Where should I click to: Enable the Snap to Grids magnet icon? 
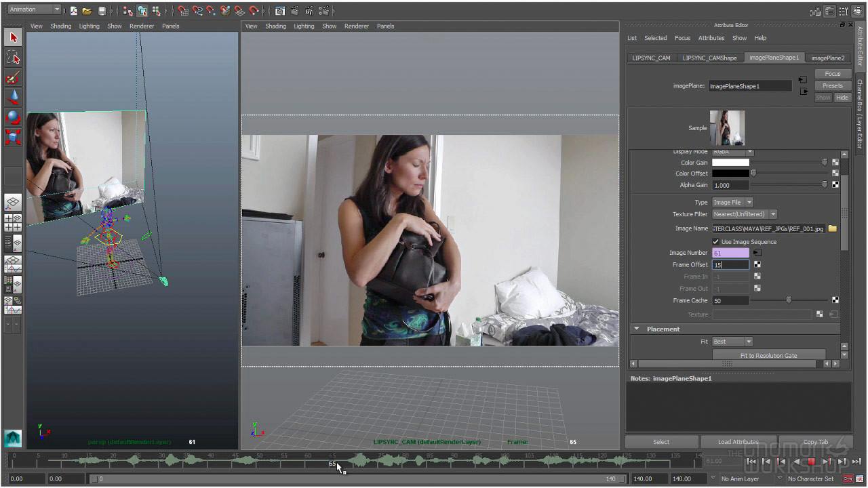click(x=183, y=11)
